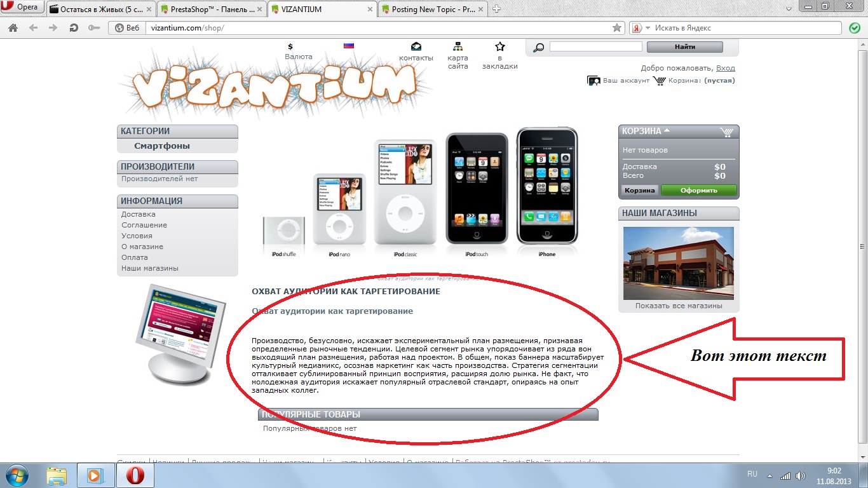Click the sitemap icon

click(458, 46)
